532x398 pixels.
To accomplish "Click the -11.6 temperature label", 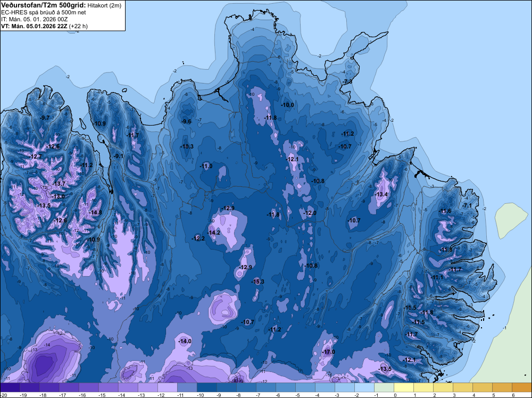I will tap(445, 211).
